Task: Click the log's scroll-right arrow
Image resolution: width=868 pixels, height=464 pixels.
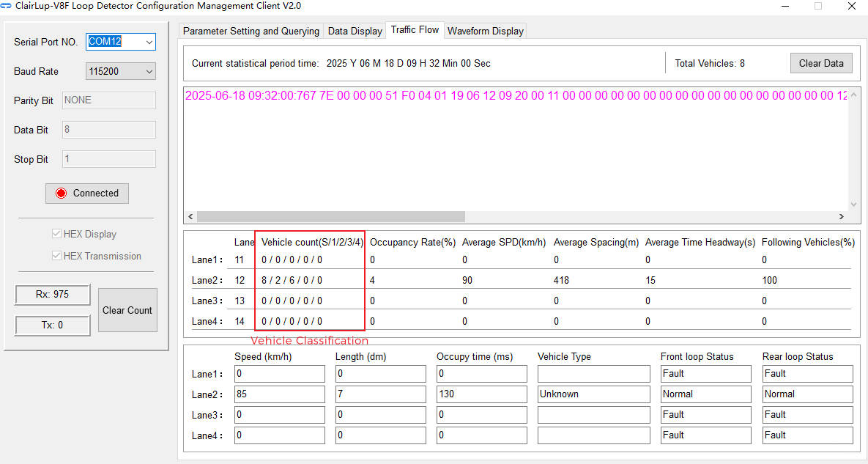Action: pos(841,216)
